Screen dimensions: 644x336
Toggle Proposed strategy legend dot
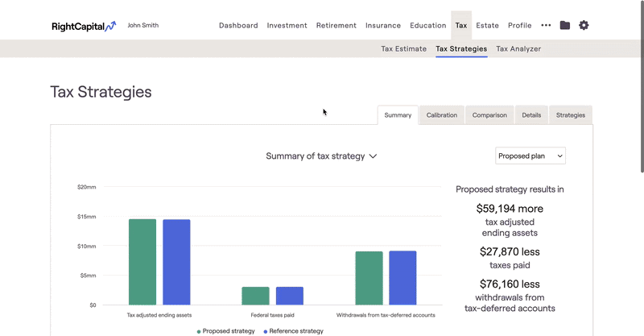click(x=199, y=331)
